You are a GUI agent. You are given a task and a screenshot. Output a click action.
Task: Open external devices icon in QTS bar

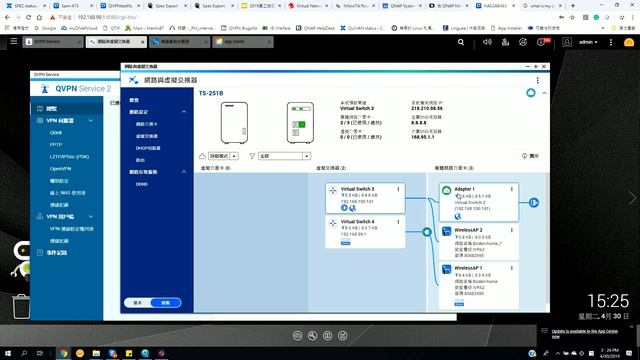(523, 42)
